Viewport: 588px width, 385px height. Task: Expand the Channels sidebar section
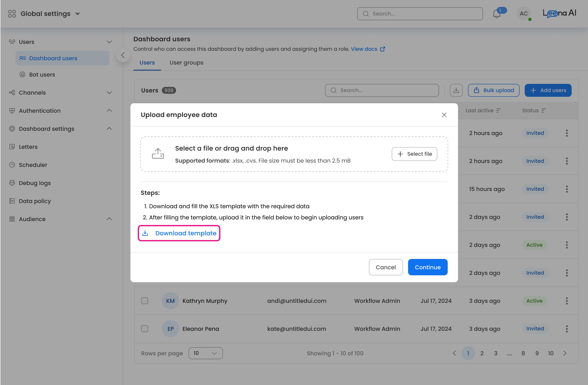[x=109, y=93]
